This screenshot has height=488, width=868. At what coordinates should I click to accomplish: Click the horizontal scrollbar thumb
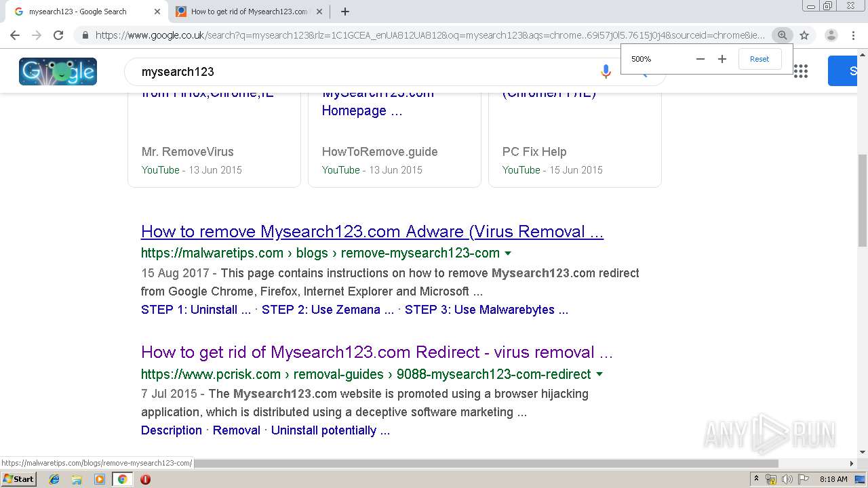click(486, 464)
